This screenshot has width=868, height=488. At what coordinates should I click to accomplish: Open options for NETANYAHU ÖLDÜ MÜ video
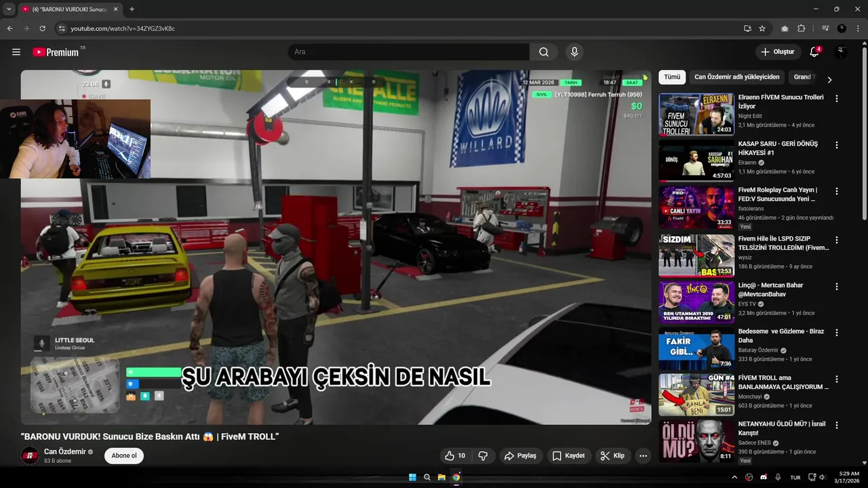[x=836, y=425]
